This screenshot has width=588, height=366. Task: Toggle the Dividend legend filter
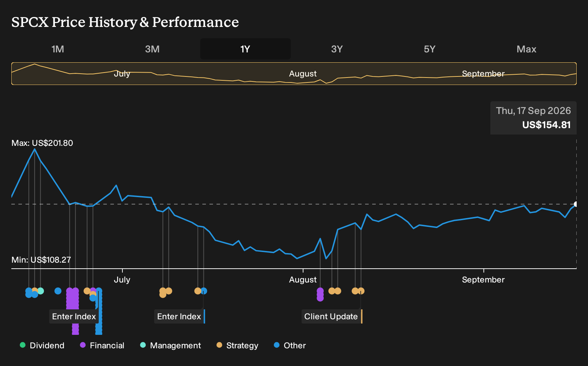[42, 345]
